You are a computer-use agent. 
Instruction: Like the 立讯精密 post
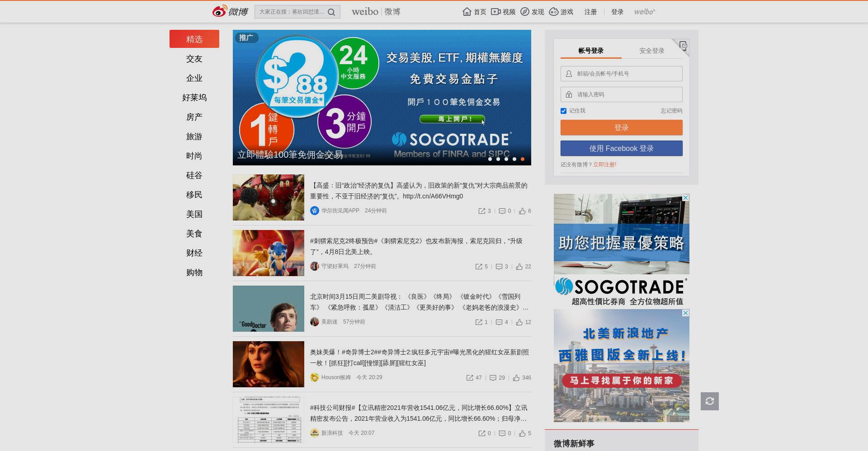pyautogui.click(x=522, y=433)
